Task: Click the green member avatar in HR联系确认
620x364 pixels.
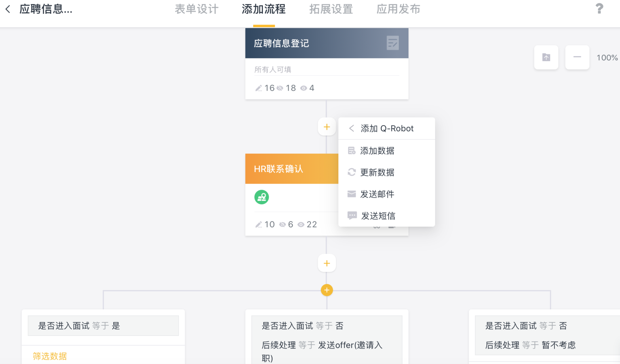Action: tap(262, 197)
